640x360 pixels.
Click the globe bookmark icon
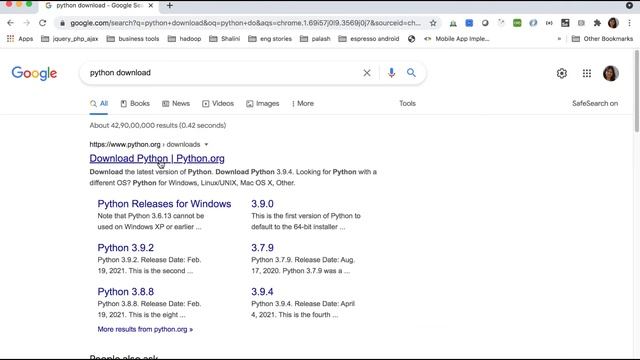pyautogui.click(x=411, y=39)
